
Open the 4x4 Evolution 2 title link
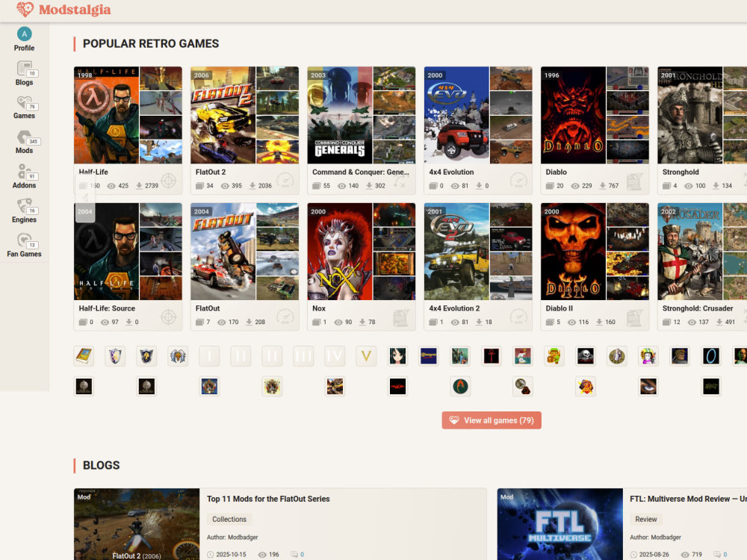pyautogui.click(x=454, y=308)
